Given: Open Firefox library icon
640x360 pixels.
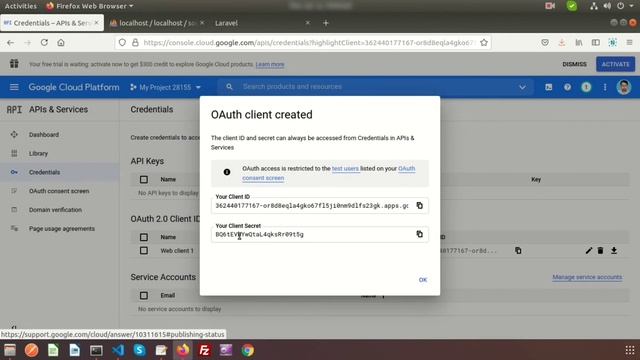Looking at the screenshot, I should 579,42.
